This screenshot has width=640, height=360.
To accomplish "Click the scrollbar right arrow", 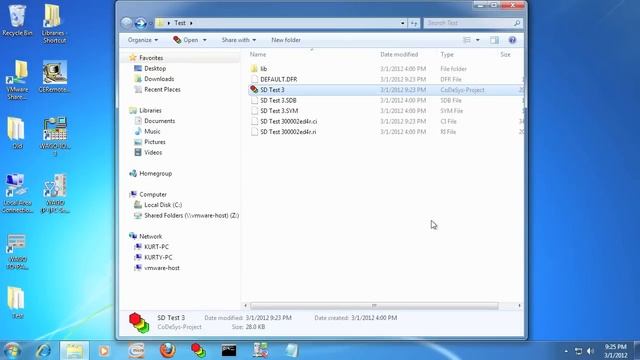I will coord(519,306).
